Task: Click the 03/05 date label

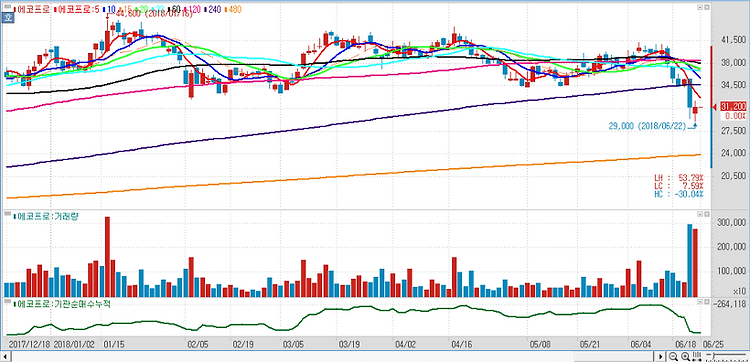Action: 294,344
